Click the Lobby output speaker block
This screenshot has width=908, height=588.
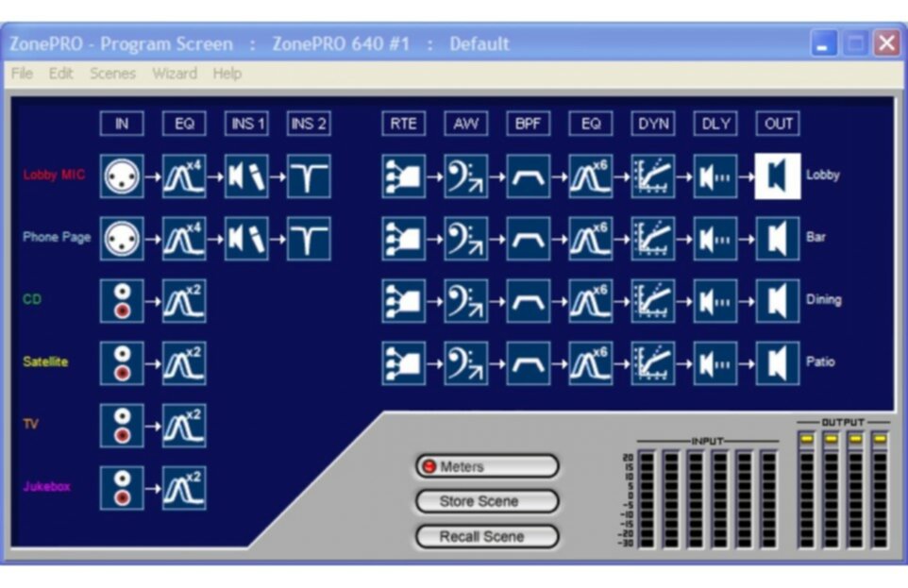pos(778,176)
